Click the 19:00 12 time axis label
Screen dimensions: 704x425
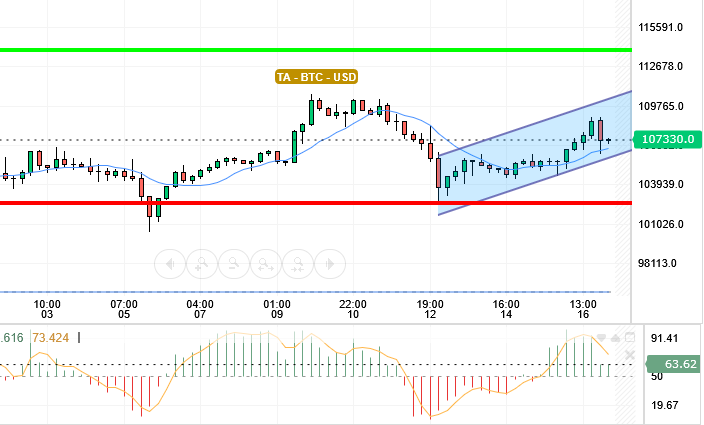coord(430,309)
